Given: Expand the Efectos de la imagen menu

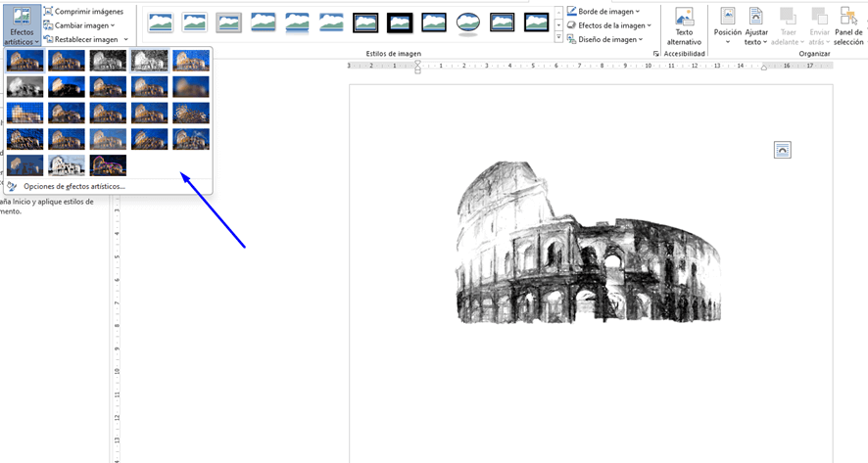Looking at the screenshot, I should coord(611,24).
